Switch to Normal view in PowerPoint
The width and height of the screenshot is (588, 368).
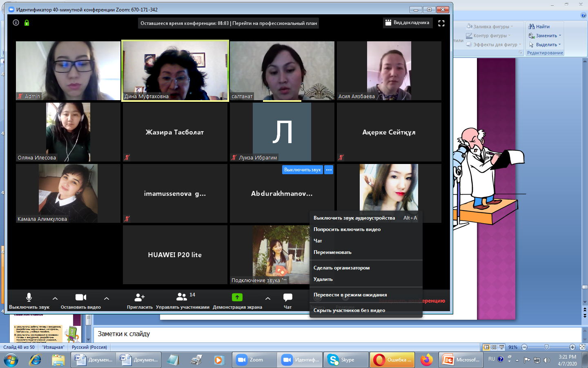tap(486, 347)
